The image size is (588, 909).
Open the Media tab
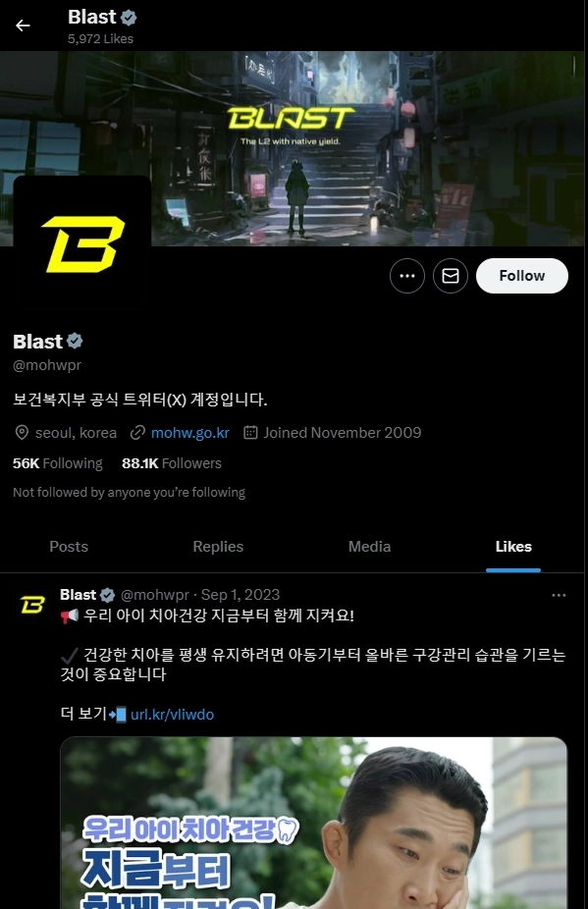click(369, 547)
